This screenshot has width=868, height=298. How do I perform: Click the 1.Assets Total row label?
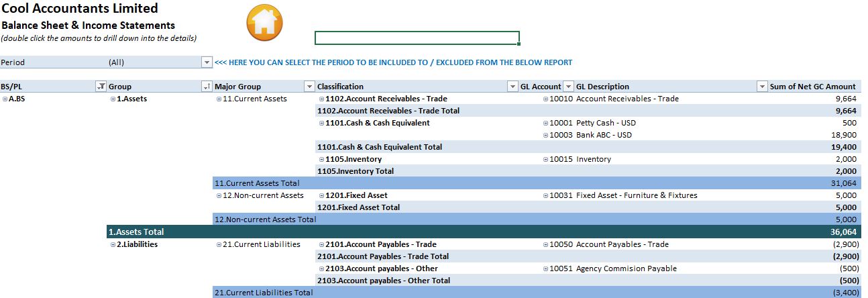point(136,232)
